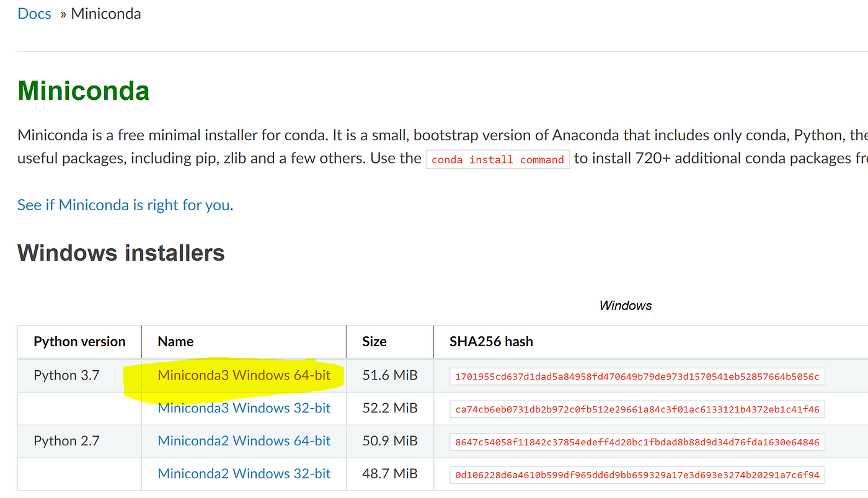Open the Docs breadcrumb link
The image size is (868, 498).
pos(34,13)
